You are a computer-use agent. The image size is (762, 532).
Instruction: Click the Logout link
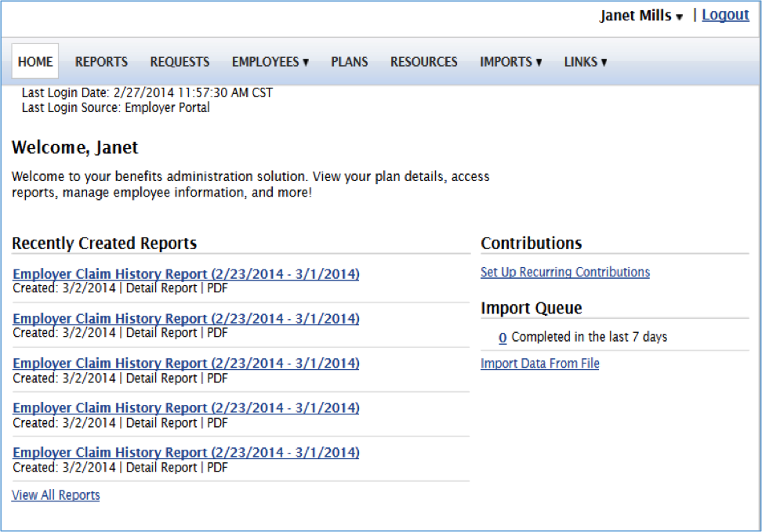coord(725,15)
